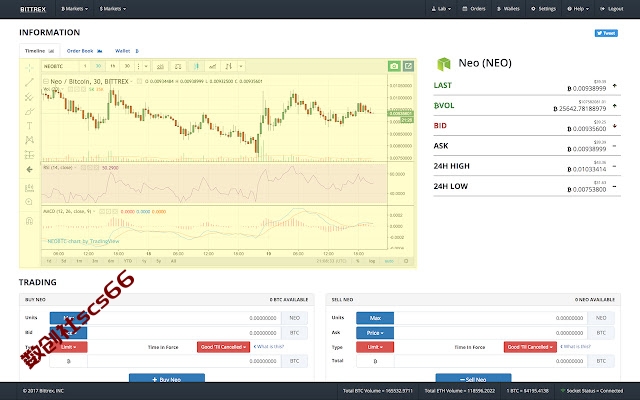This screenshot has width=640, height=400.
Task: Click the NEOBTC chart by TradingView link
Action: (83, 241)
